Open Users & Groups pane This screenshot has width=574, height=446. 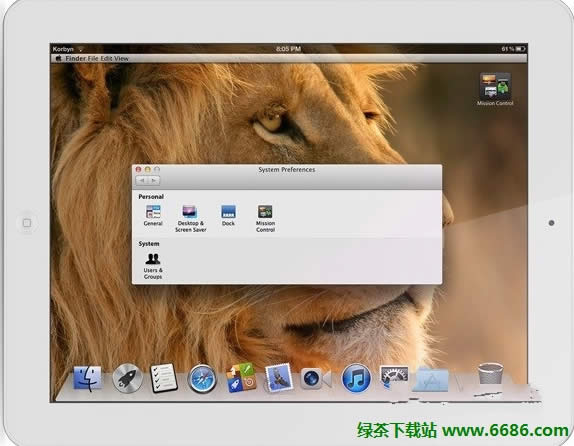(153, 266)
